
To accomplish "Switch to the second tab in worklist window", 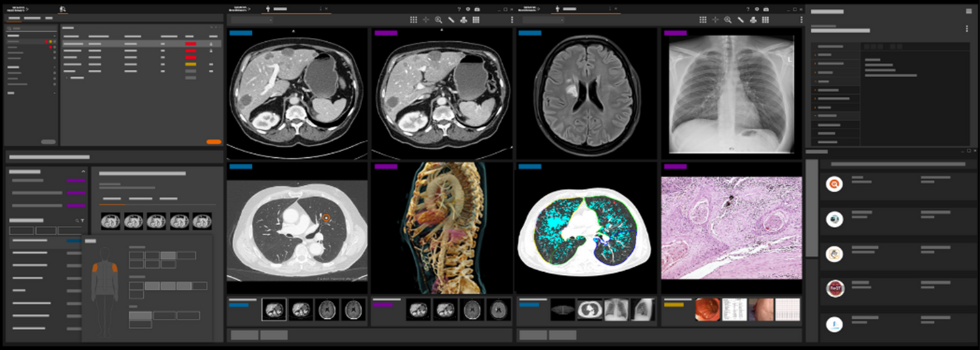I will [32, 18].
